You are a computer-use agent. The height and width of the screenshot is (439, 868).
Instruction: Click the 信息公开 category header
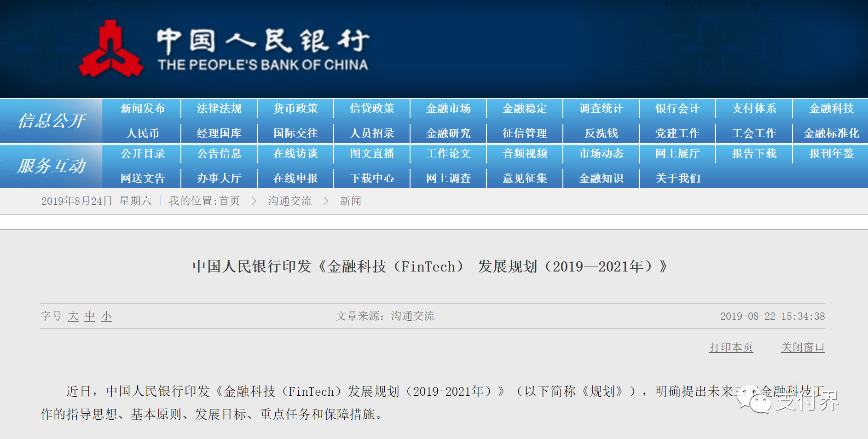(52, 121)
